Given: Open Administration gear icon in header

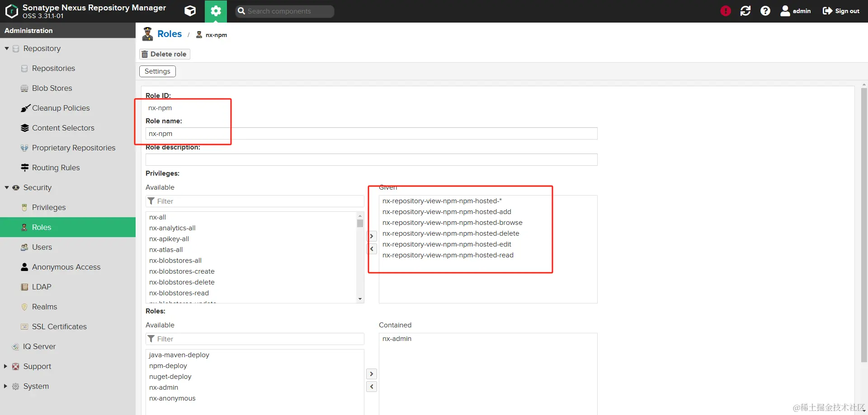Looking at the screenshot, I should 216,11.
